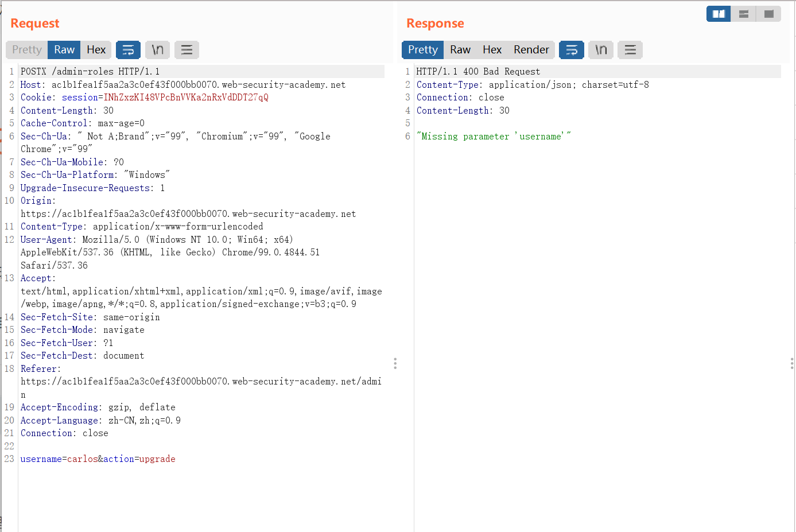The image size is (796, 532).
Task: Click the action=upgrade body parameter
Action: (x=139, y=459)
